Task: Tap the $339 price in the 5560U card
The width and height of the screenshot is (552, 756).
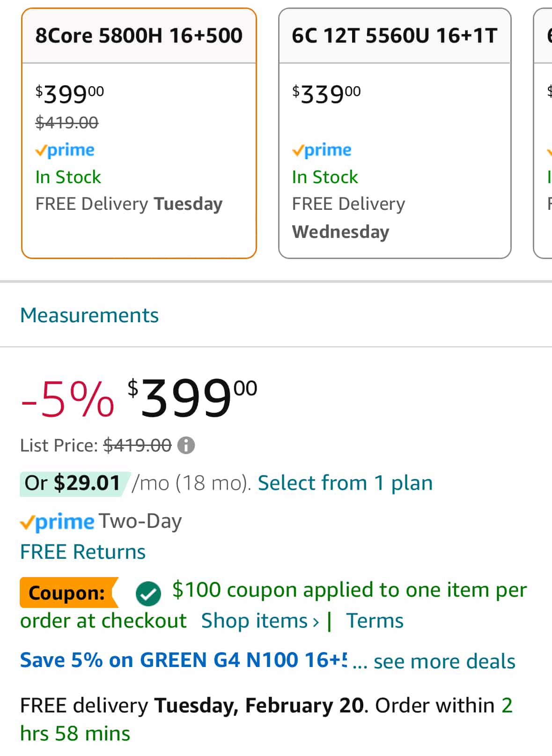Action: [x=326, y=94]
